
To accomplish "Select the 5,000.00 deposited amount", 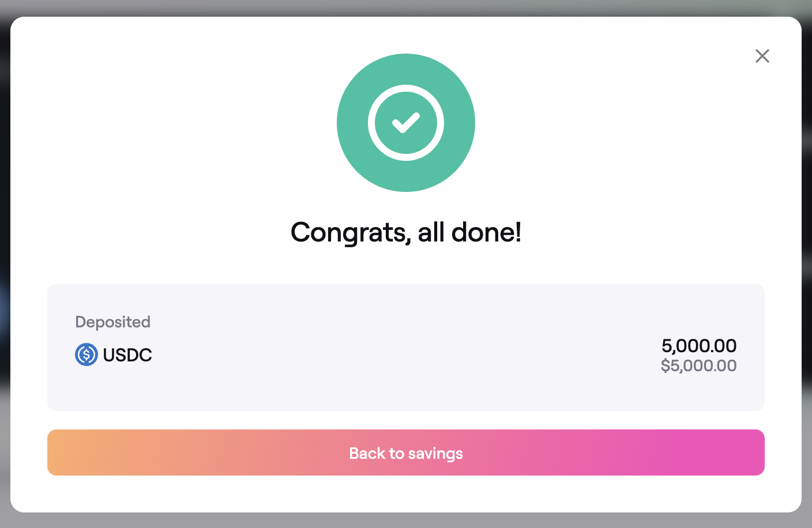I will (x=698, y=346).
